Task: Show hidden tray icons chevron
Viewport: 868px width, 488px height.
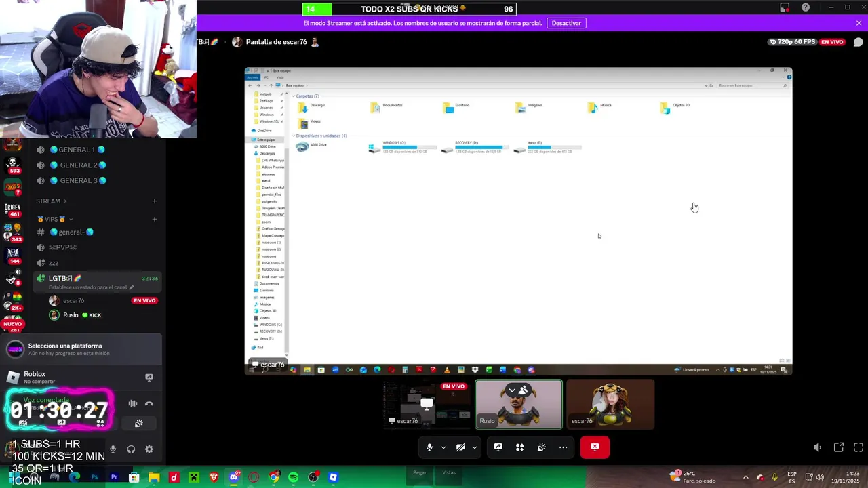Action: tap(746, 477)
